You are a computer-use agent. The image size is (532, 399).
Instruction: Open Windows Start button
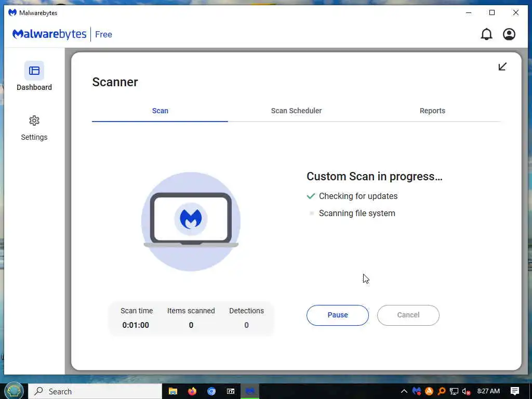coord(14,391)
